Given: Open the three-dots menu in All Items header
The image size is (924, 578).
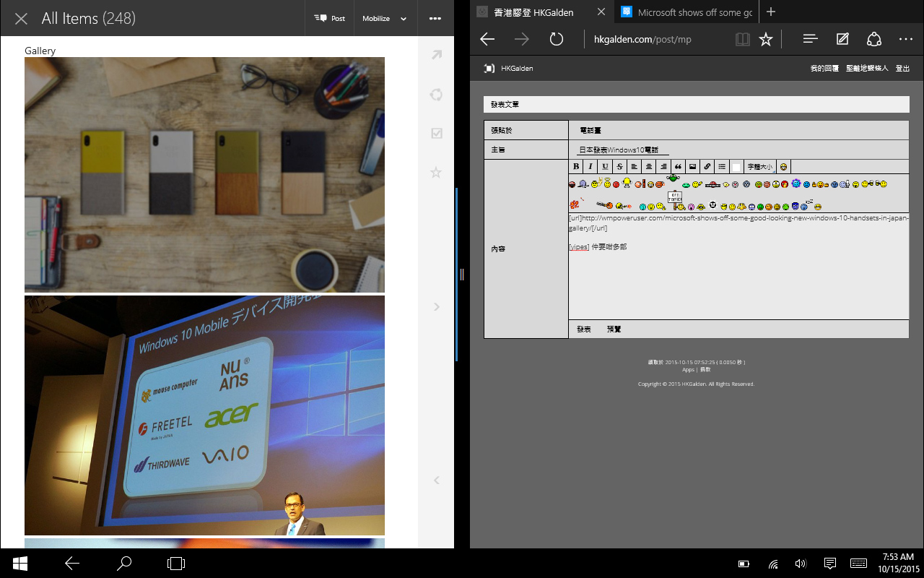Looking at the screenshot, I should 435,19.
